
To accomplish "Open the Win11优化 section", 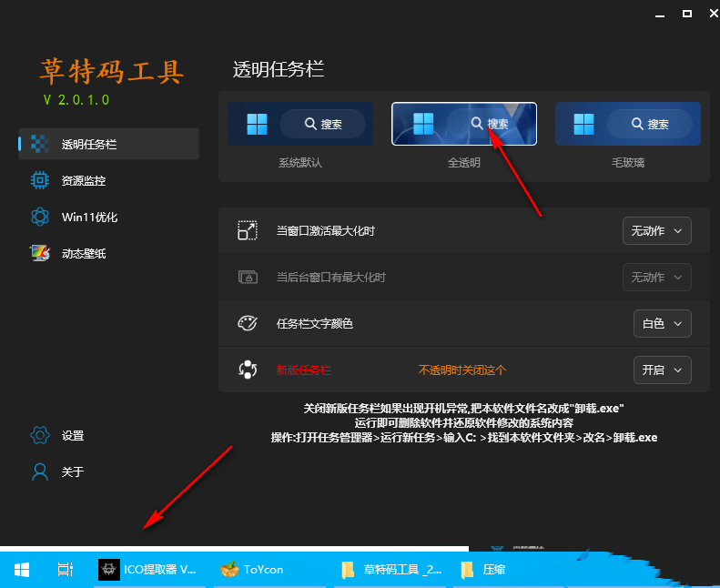I will click(x=108, y=217).
